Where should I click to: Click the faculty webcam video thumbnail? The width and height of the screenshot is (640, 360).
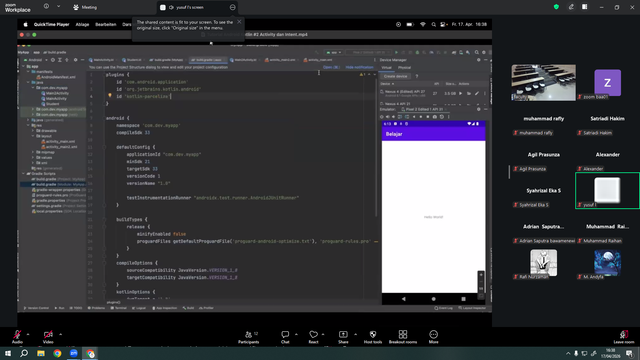point(543,82)
